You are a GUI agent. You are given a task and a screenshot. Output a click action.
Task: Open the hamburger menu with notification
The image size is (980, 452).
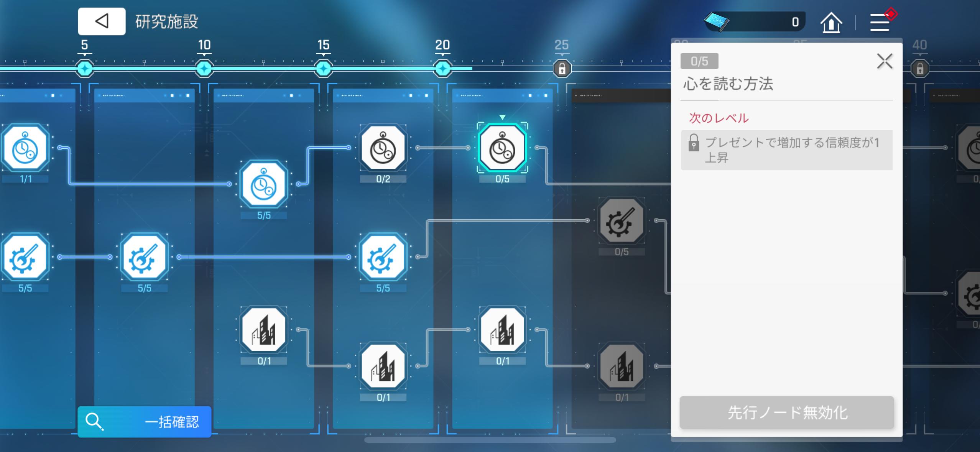pos(880,22)
